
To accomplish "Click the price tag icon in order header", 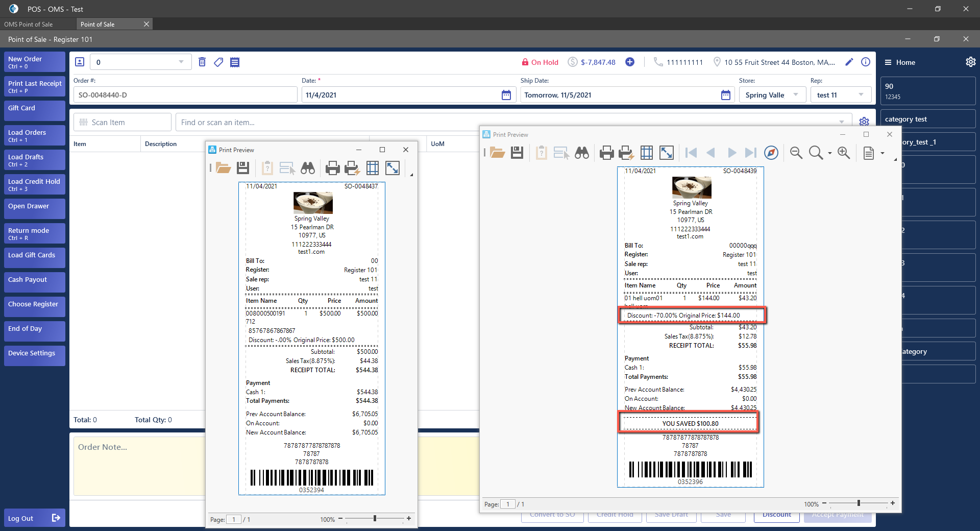I will point(218,62).
